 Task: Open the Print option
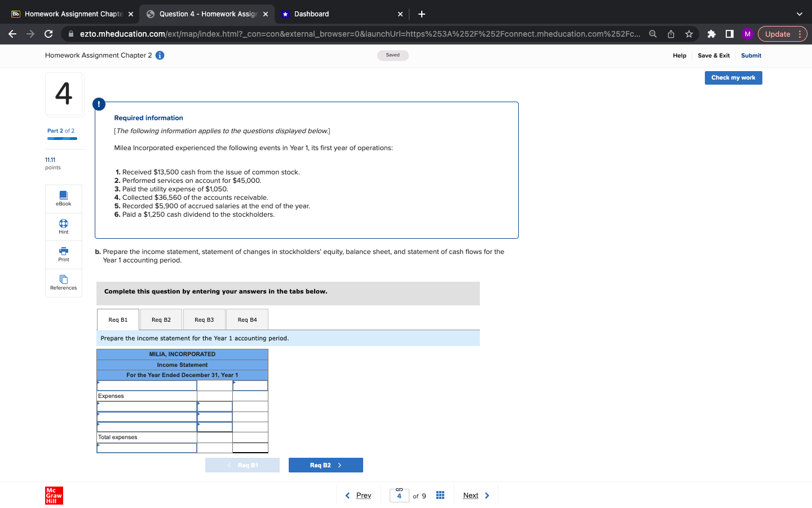pyautogui.click(x=63, y=255)
